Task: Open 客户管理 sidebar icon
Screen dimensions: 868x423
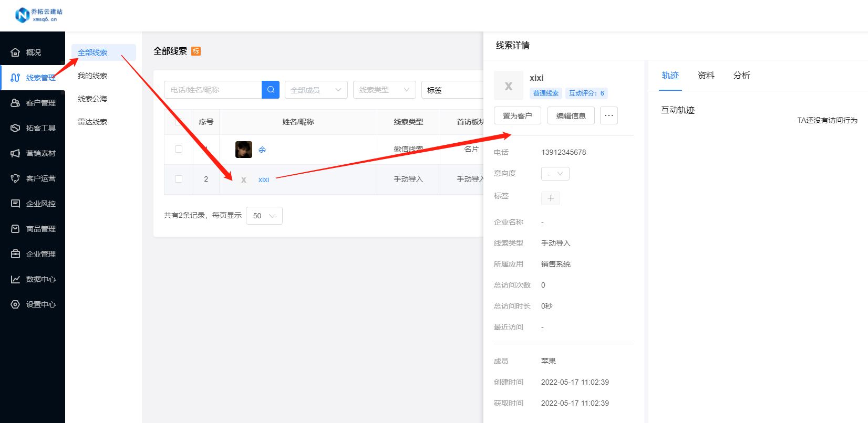Action: [15, 103]
